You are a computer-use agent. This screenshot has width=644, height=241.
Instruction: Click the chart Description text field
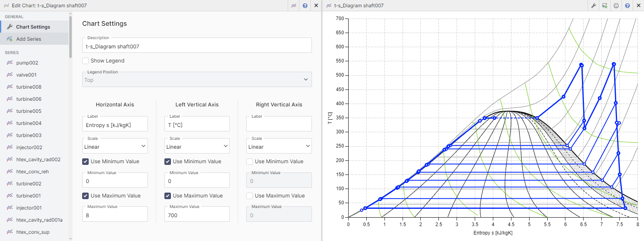(197, 47)
